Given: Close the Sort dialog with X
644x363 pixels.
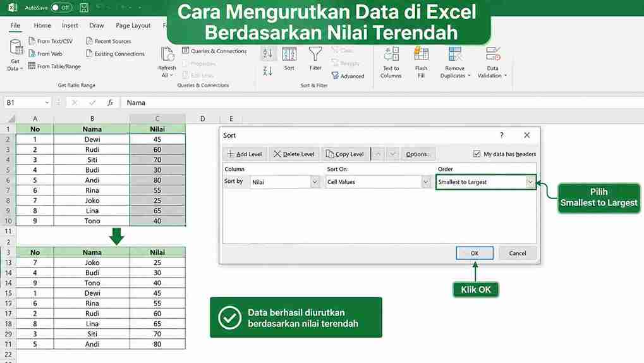Looking at the screenshot, I should [x=527, y=135].
